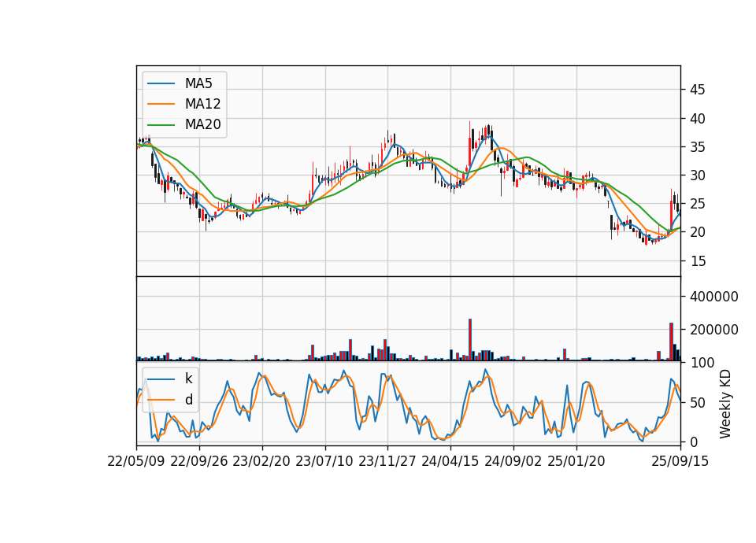The height and width of the screenshot is (543, 756).
Task: Click the 22/09/26 date label
Action: 199,462
